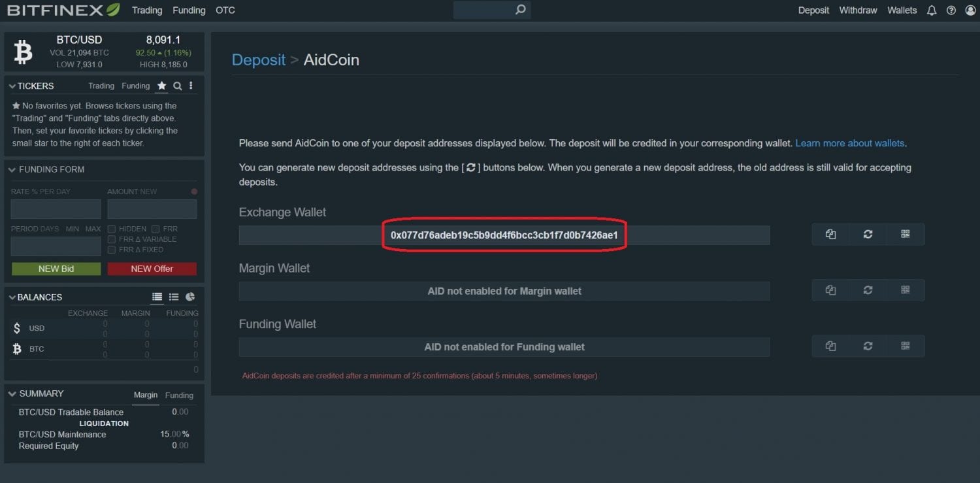Click Deposit in top navigation
Viewport: 980px width, 483px height.
tap(813, 10)
